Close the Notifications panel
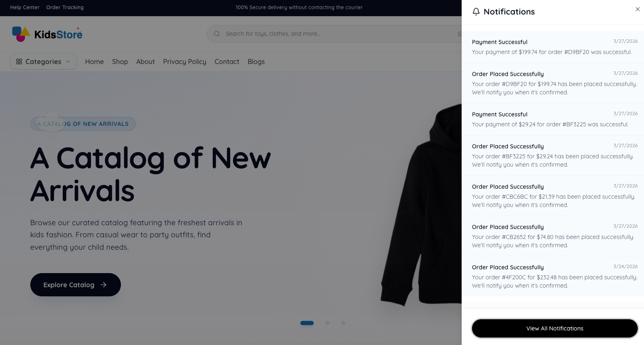Screen dimensions: 644x345 [637, 9]
